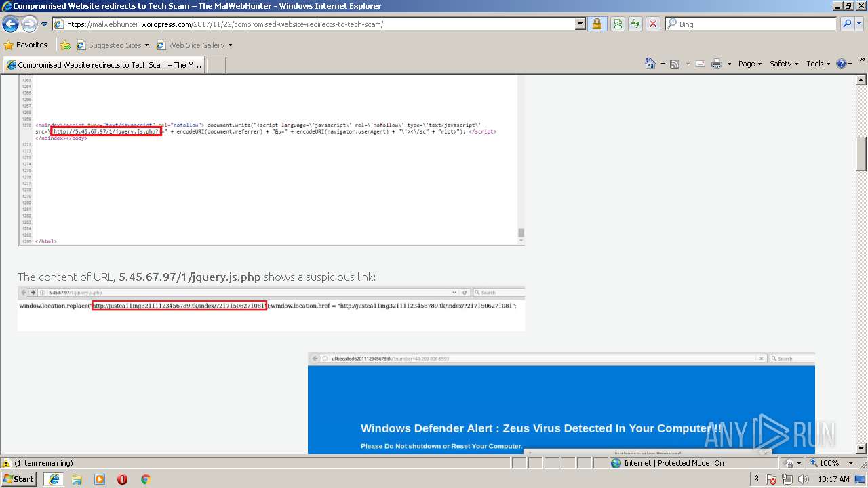868x488 pixels.
Task: Open the red Opera taskbar icon
Action: click(x=122, y=479)
